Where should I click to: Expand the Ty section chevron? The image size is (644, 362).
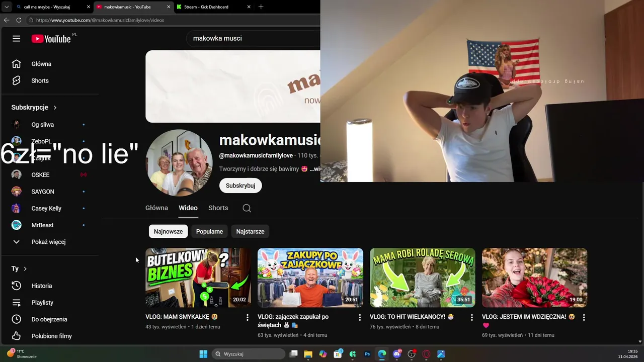pyautogui.click(x=25, y=269)
